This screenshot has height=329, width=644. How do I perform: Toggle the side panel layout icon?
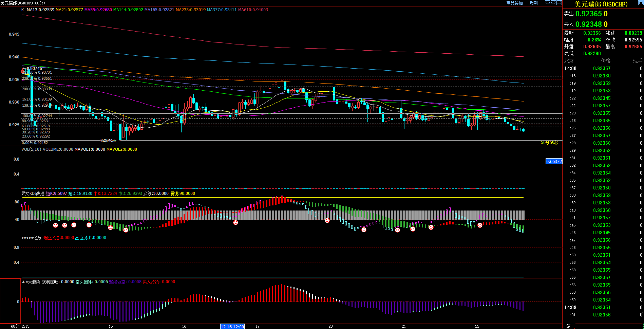559,3
